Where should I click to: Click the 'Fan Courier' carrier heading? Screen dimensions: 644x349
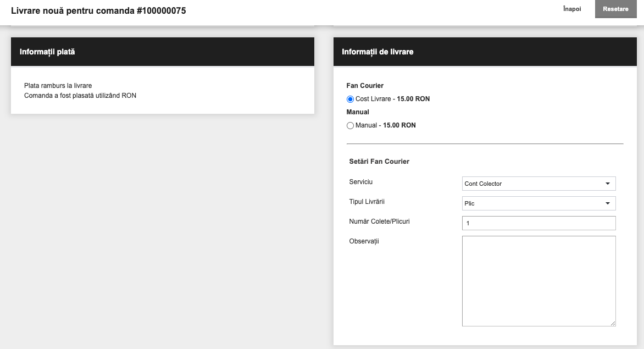click(x=365, y=86)
